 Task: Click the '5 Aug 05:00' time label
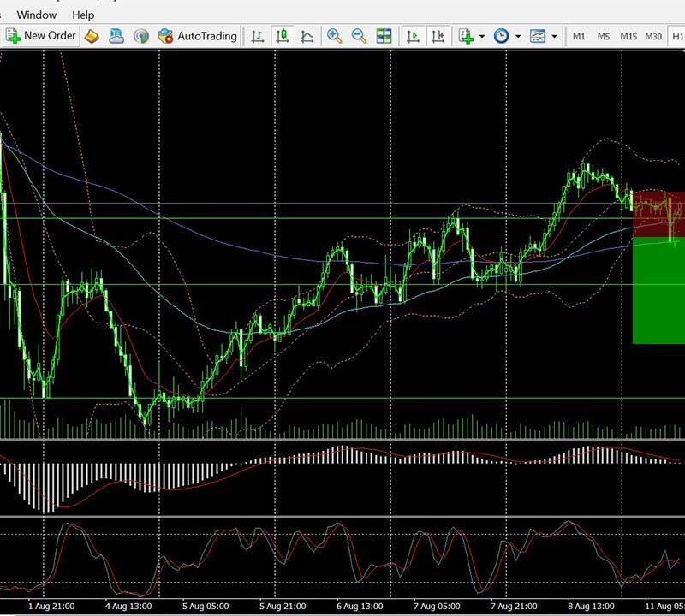coord(205,607)
